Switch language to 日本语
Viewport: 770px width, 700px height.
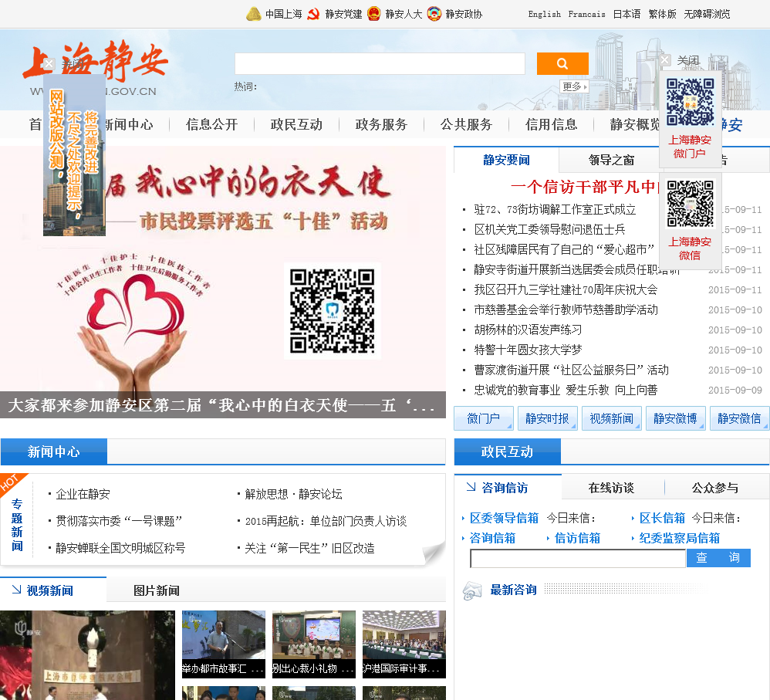[626, 14]
